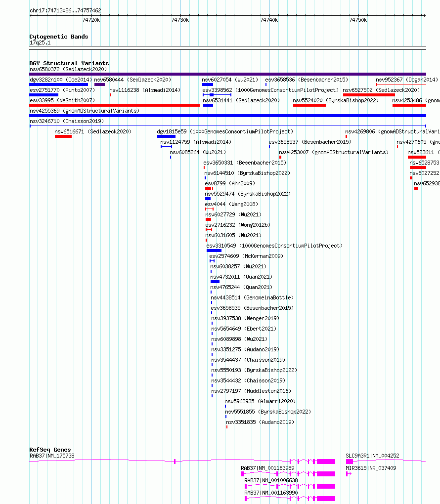Screen dimensions: 440x504
Task: Click the esv3658535 (Besenbacher2015) label
Action: 253,308
